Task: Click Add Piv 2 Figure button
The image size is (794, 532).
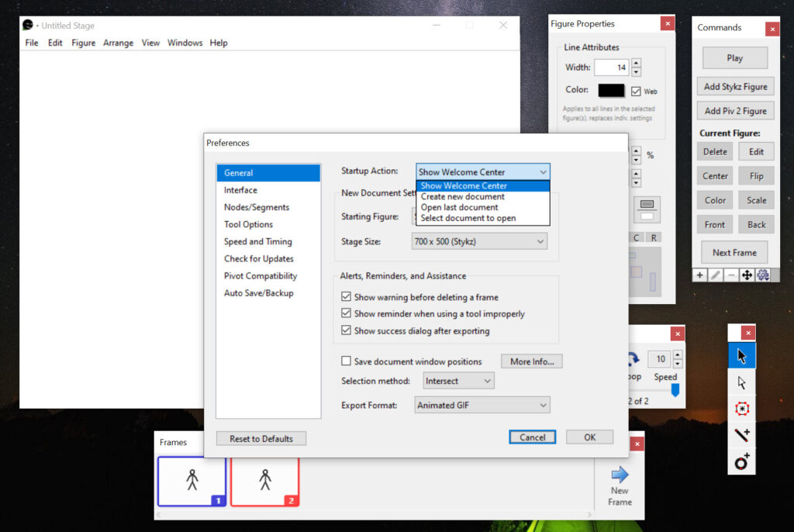Action: tap(735, 111)
